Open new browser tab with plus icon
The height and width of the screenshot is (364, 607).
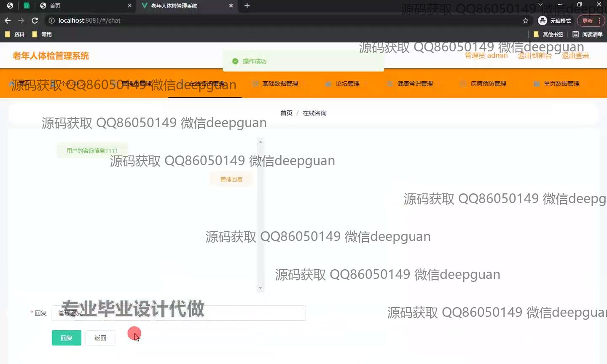(x=247, y=6)
